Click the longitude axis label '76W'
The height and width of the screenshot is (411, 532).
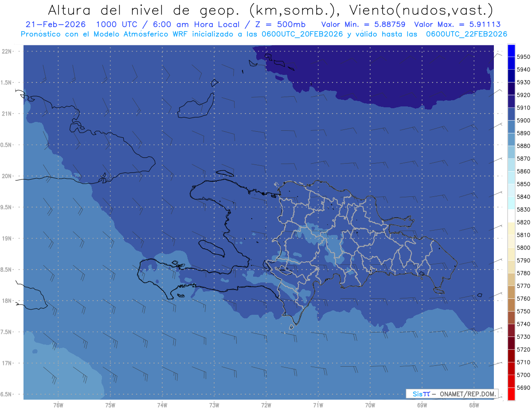pyautogui.click(x=58, y=405)
